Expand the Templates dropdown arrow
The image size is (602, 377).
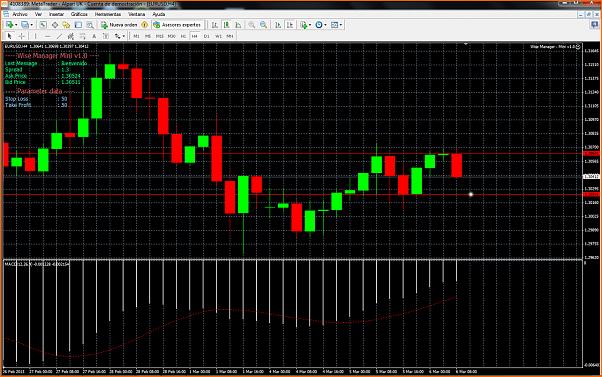341,25
